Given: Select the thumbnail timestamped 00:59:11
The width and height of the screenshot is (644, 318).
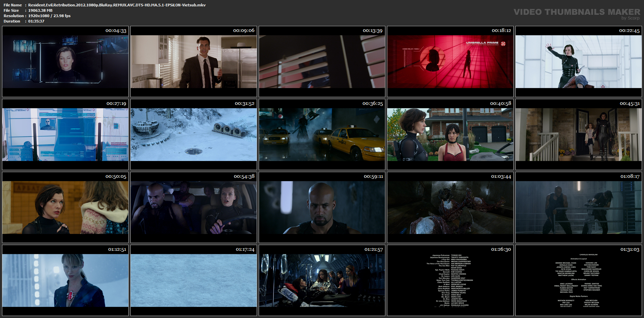Looking at the screenshot, I should (322, 207).
